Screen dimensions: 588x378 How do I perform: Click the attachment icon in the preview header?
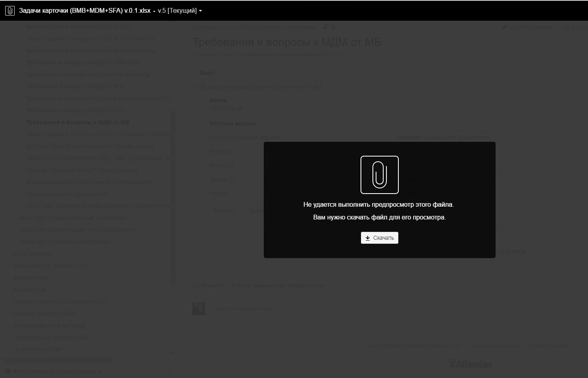10,11
